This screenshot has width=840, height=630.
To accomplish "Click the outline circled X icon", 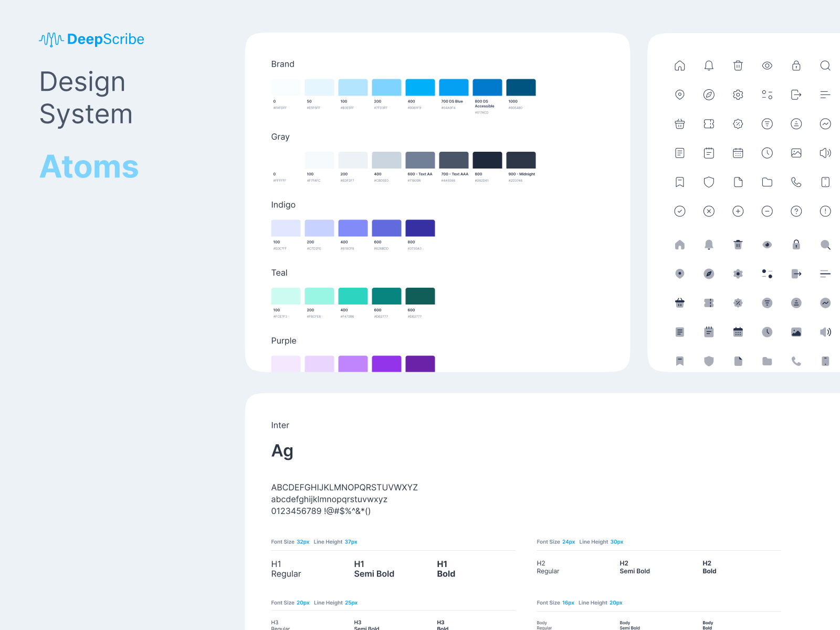I will (709, 211).
